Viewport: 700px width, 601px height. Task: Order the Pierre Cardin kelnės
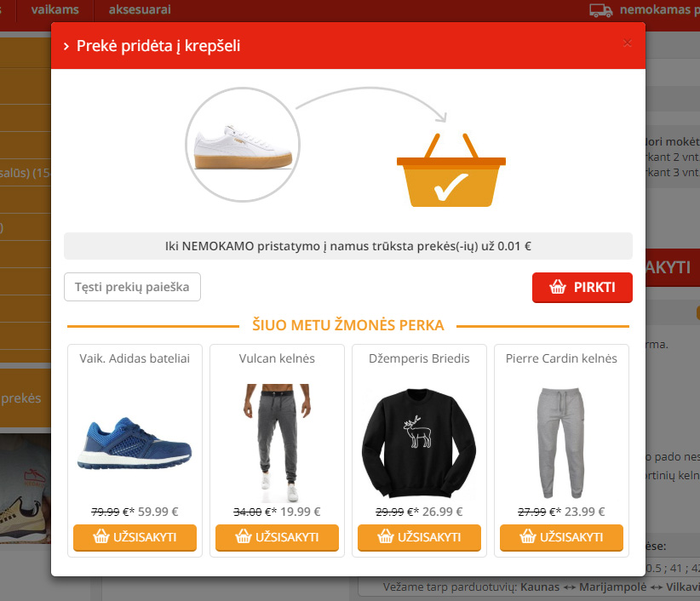point(561,537)
